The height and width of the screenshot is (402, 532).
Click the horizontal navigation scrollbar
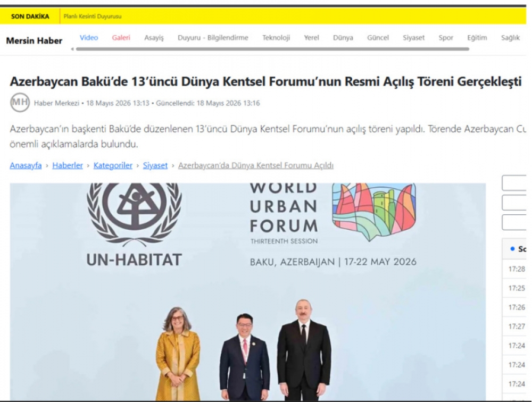(x=272, y=49)
